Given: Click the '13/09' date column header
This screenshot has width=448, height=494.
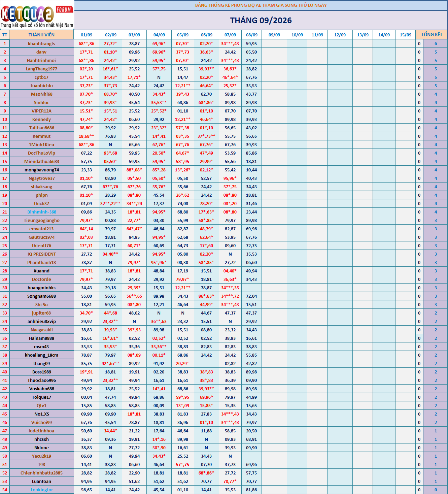Looking at the screenshot, I should click(x=363, y=35).
